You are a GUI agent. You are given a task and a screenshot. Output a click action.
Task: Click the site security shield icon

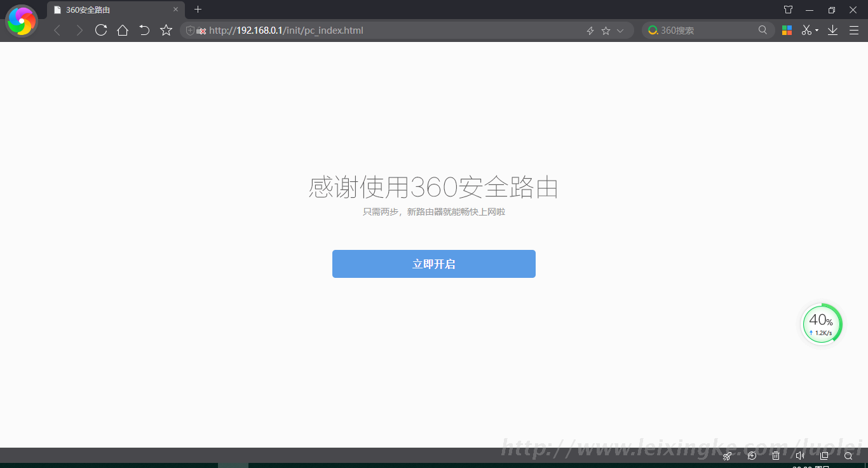(x=190, y=31)
